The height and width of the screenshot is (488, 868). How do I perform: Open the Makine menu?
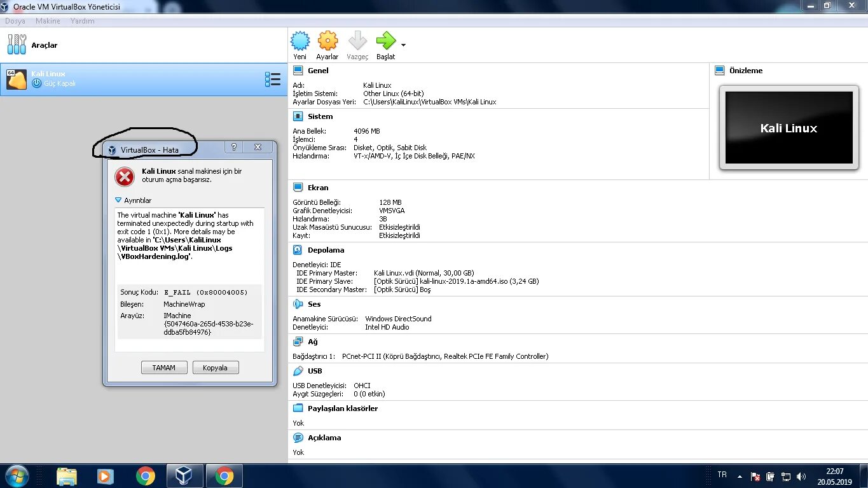(48, 21)
